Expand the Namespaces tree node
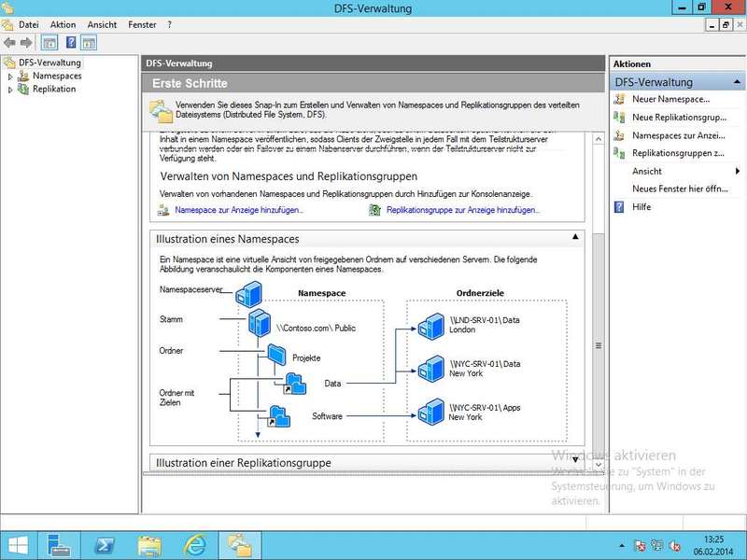Screen dimensions: 747x560 [x=10, y=77]
